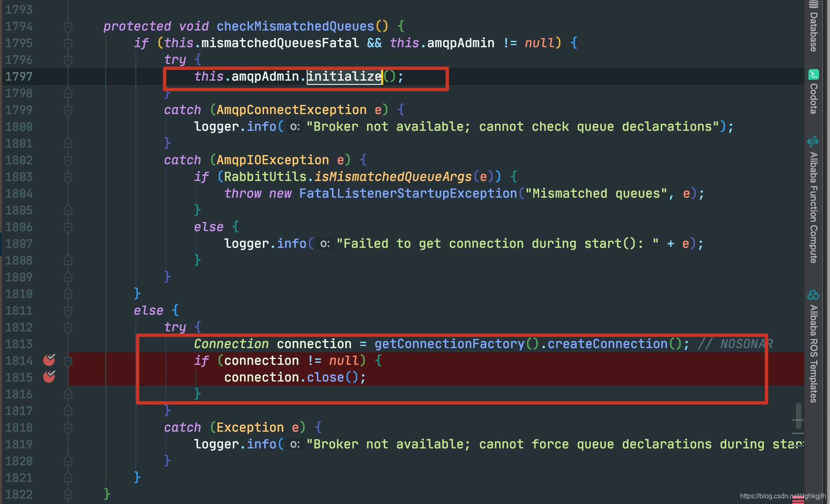Screen dimensions: 830x504
Task: Click the "Mismatched queues" string literal
Action: [596, 193]
